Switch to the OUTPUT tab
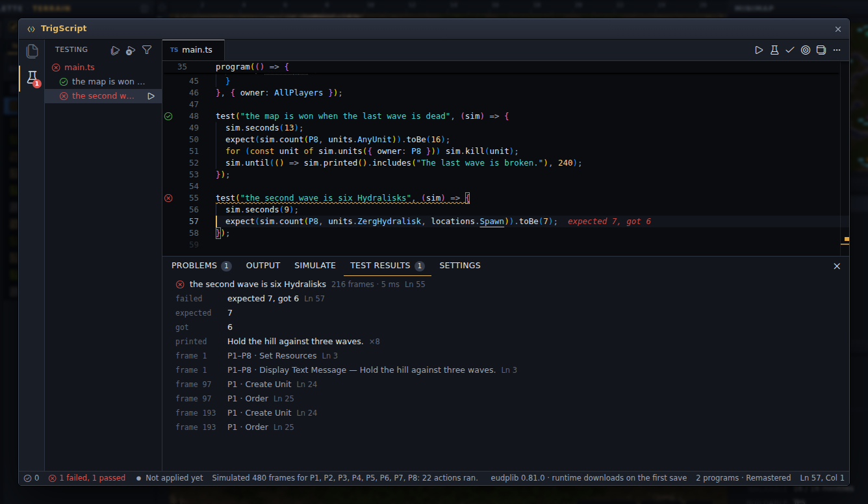This screenshot has height=504, width=868. click(x=263, y=266)
